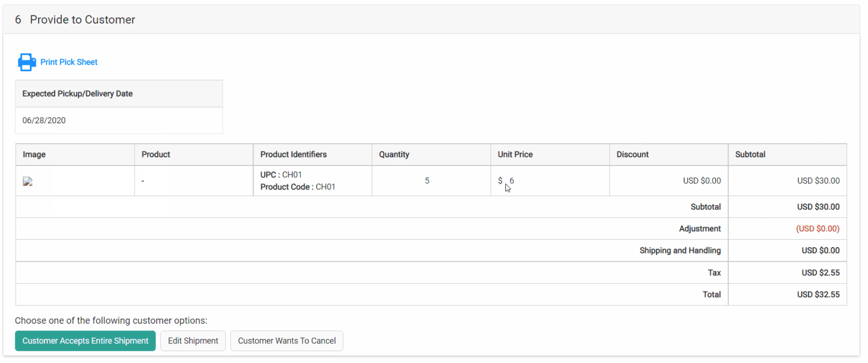Image resolution: width=868 pixels, height=363 pixels.
Task: Select the UPC : CH01 text
Action: (281, 175)
